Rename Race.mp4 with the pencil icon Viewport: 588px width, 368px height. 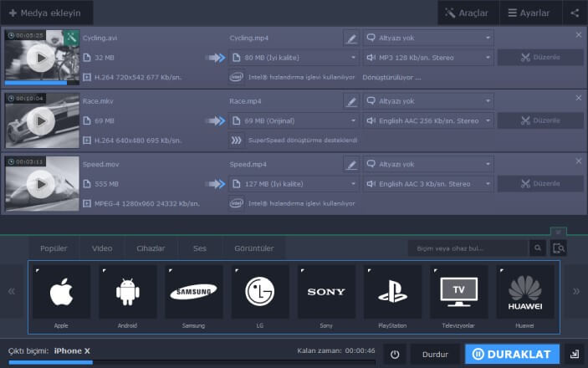[x=351, y=101]
